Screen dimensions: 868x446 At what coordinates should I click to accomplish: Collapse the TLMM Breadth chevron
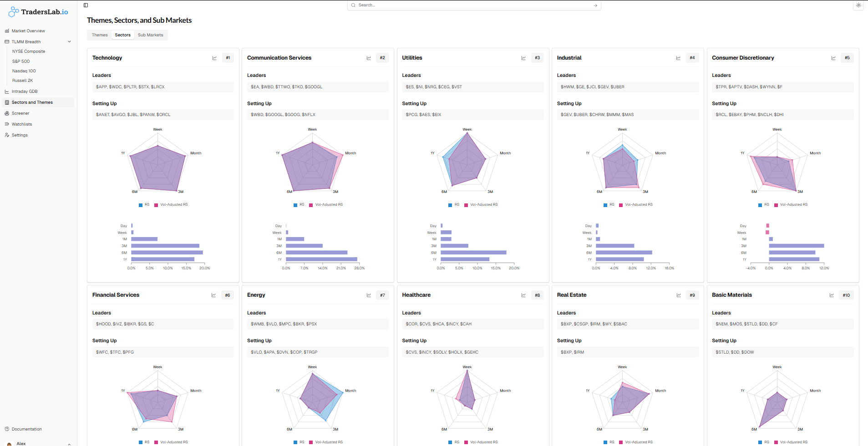click(69, 42)
